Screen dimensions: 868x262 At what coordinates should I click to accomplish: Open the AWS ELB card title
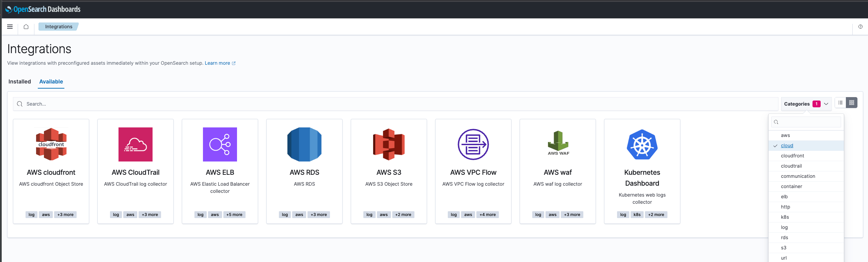tap(220, 172)
